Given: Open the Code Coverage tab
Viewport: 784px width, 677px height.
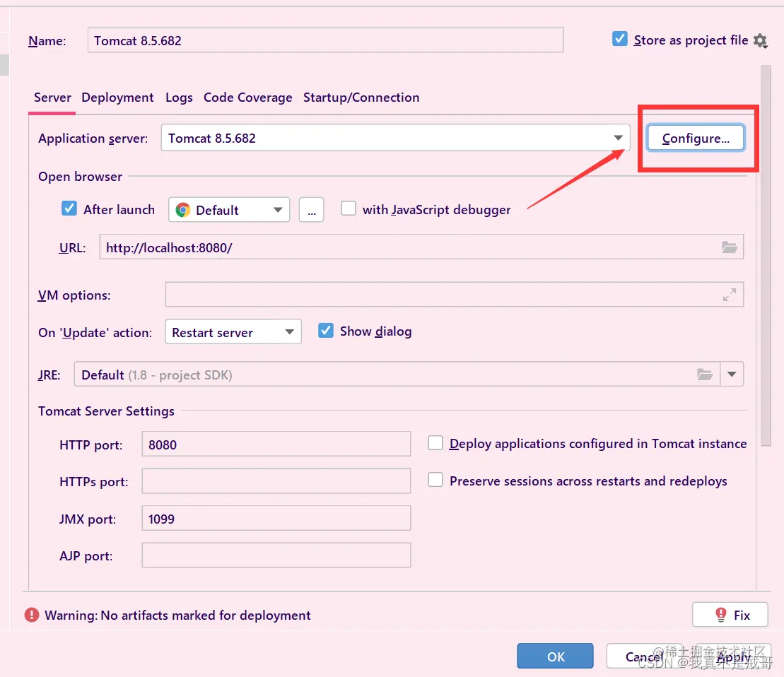Looking at the screenshot, I should [247, 98].
